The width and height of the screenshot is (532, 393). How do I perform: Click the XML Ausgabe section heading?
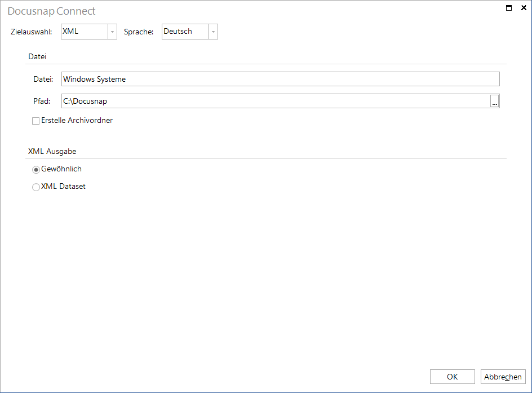[52, 151]
